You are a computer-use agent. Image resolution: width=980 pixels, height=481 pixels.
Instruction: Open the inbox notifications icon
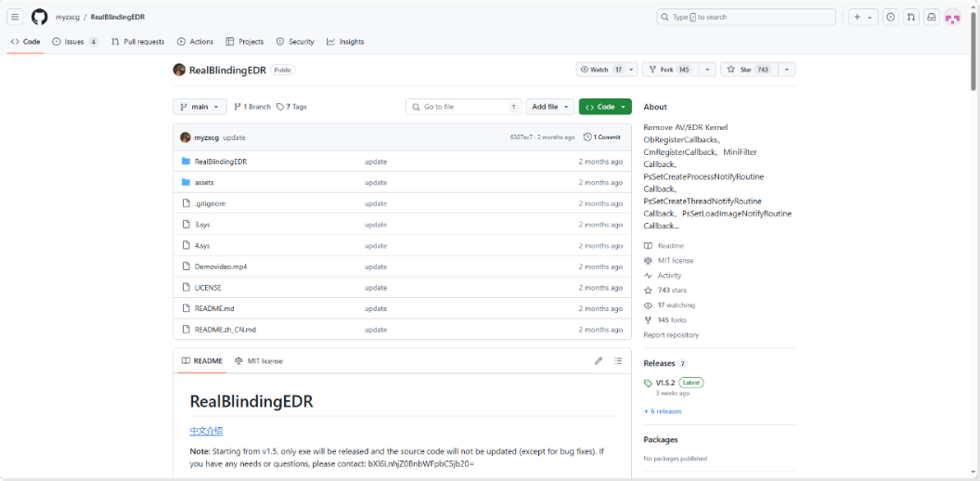931,17
